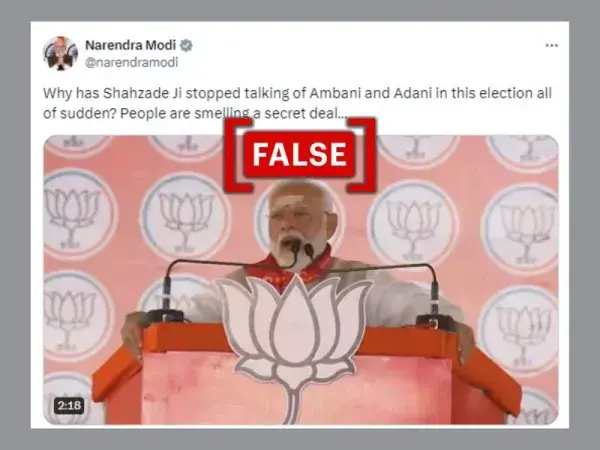
Task: Click the Narendra Modi display name
Action: (130, 45)
